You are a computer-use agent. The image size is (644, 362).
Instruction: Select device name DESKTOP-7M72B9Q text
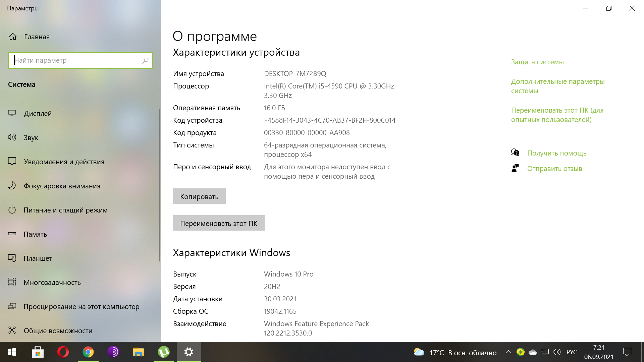tap(295, 73)
